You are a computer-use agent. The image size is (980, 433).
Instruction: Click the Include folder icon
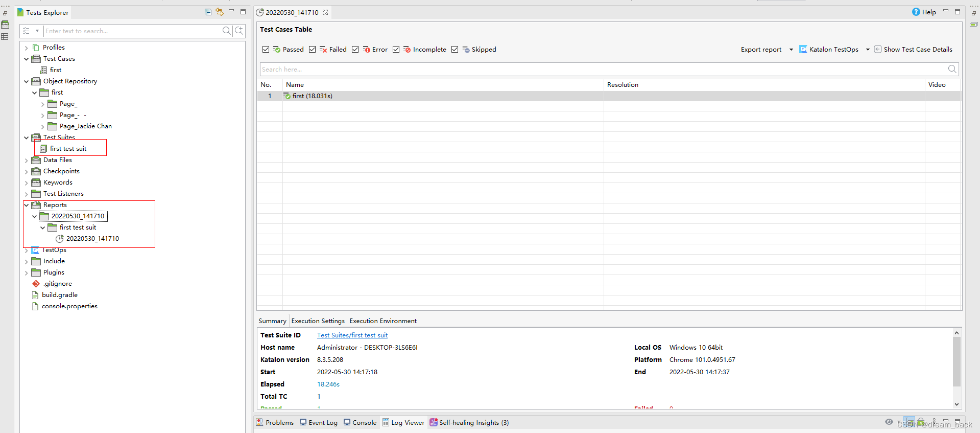pos(36,261)
